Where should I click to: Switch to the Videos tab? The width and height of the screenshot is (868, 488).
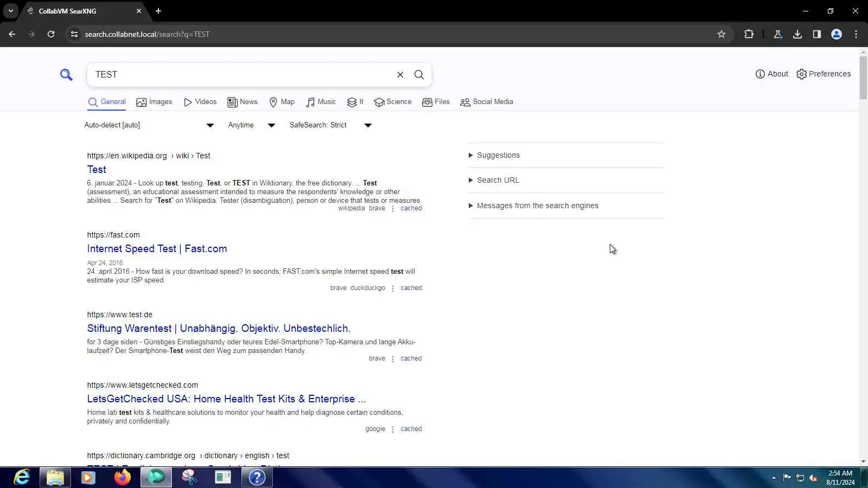200,102
